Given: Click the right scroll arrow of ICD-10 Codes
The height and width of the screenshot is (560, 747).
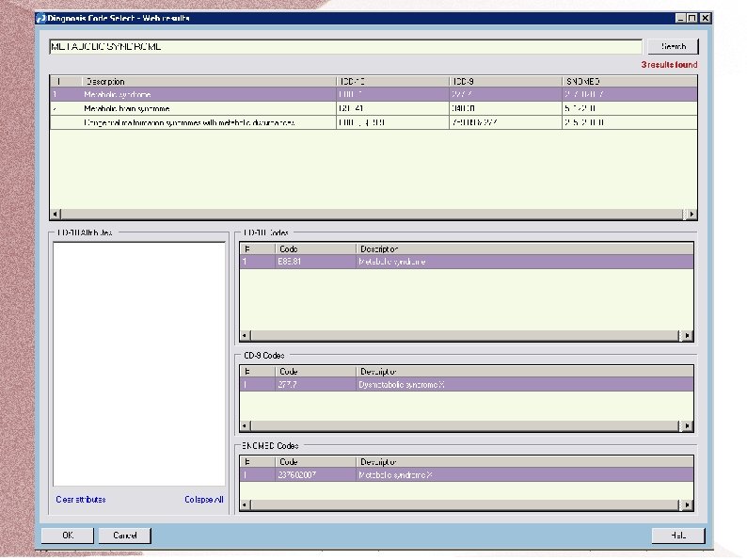Looking at the screenshot, I should pos(687,335).
